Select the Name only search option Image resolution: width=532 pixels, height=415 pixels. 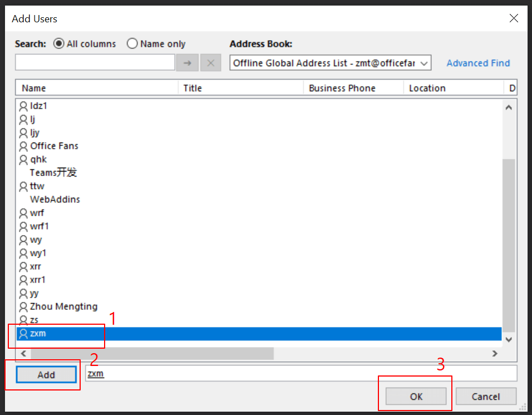[x=132, y=43]
